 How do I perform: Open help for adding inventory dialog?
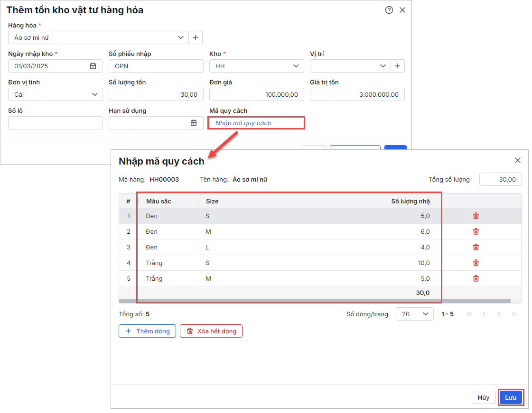pos(389,10)
